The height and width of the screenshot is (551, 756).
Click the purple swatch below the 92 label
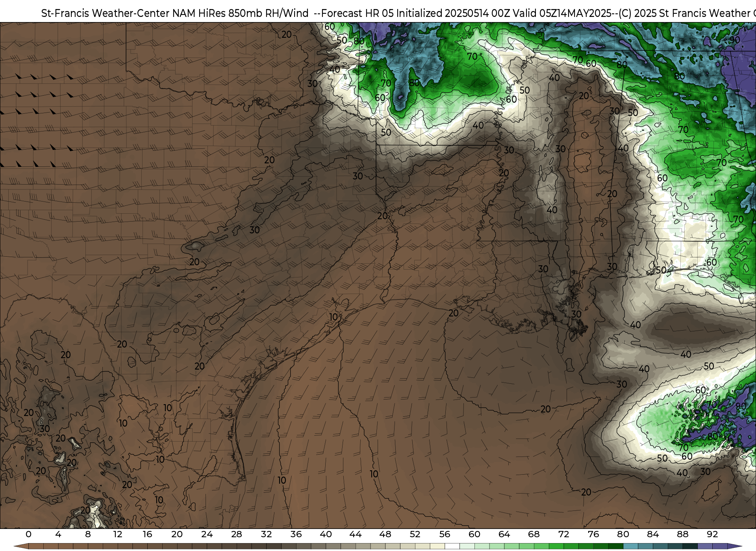point(719,546)
